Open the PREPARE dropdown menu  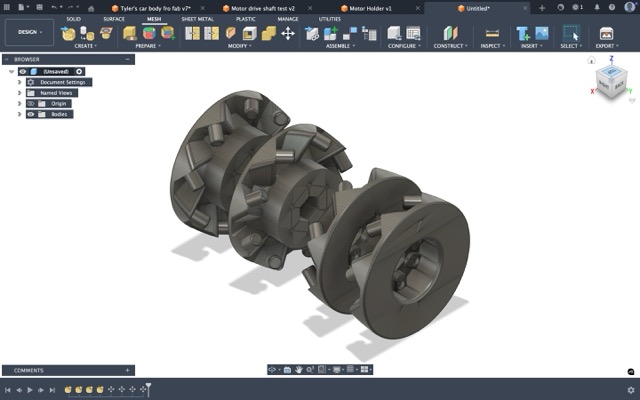tap(148, 46)
